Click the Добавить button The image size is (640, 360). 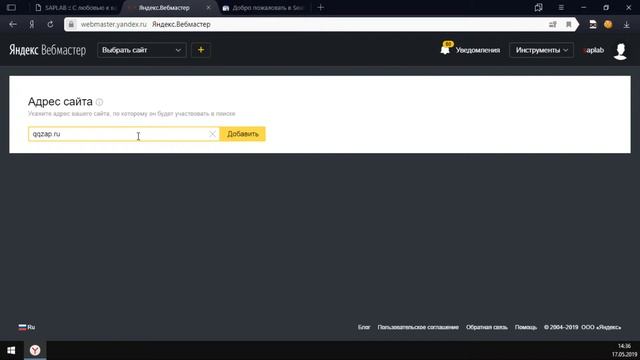[x=242, y=134]
